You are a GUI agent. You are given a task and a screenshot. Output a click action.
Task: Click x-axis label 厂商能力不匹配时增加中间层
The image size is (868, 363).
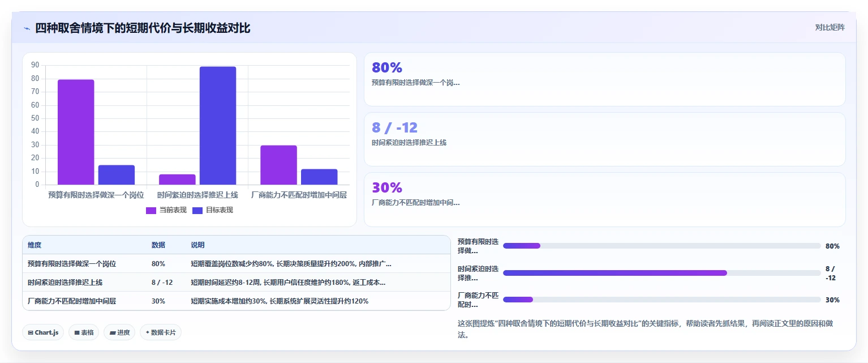point(299,195)
